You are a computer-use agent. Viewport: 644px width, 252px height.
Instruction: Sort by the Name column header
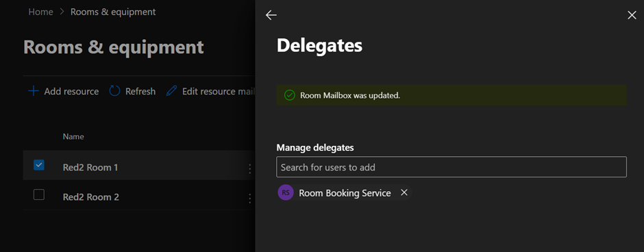pos(73,136)
